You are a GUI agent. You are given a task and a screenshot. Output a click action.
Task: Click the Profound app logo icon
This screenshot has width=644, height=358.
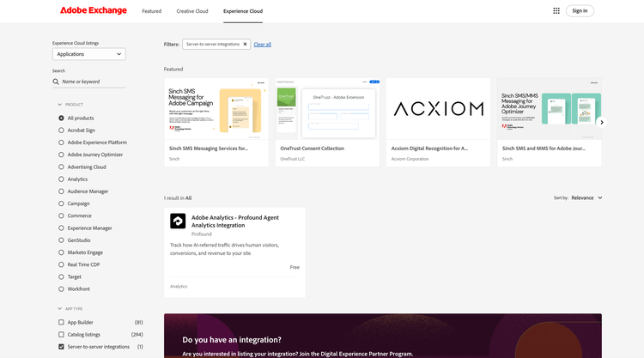coord(178,221)
